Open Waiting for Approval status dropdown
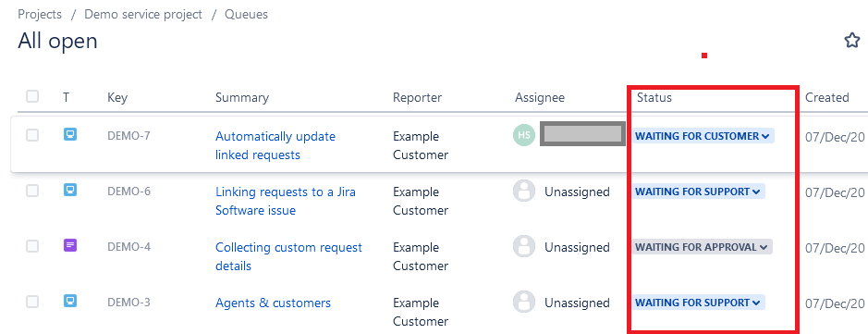Viewport: 868px width, 334px height. [702, 247]
